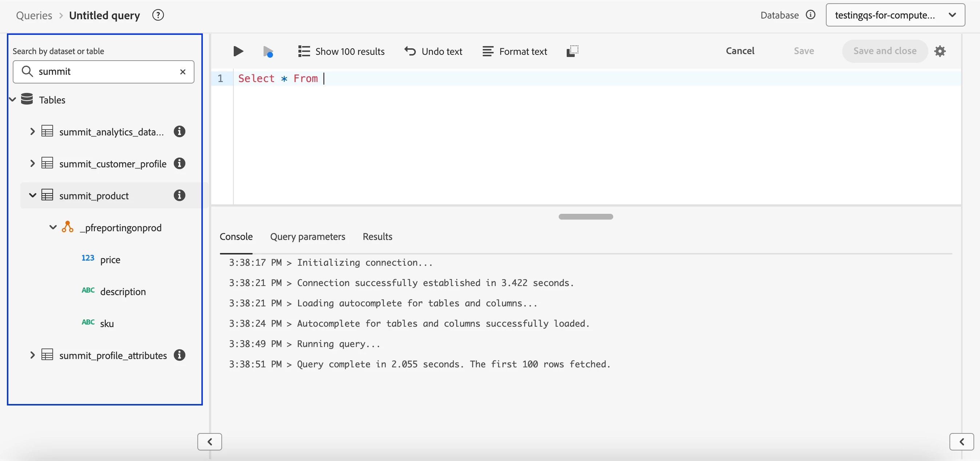The height and width of the screenshot is (461, 980).
Task: Collapse the _pfreportingonprod field group
Action: pyautogui.click(x=53, y=227)
